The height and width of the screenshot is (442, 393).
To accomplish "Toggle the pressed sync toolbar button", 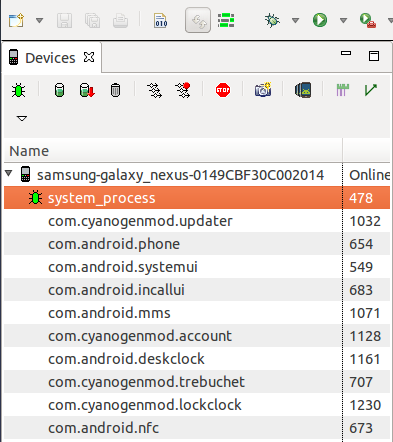I will [x=198, y=20].
